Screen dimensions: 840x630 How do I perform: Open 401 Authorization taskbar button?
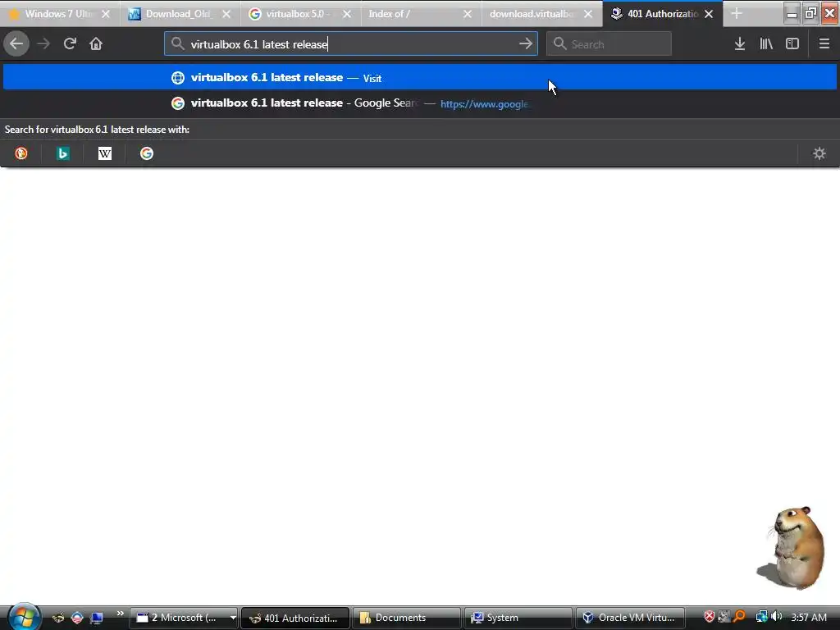295,618
